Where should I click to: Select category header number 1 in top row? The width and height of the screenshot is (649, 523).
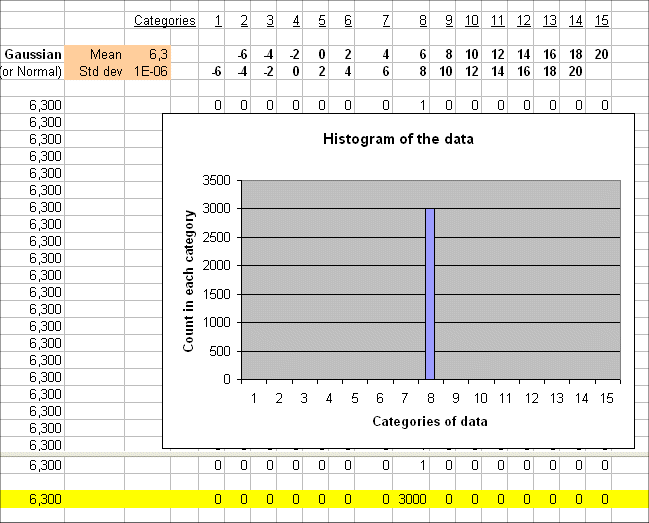[218, 21]
